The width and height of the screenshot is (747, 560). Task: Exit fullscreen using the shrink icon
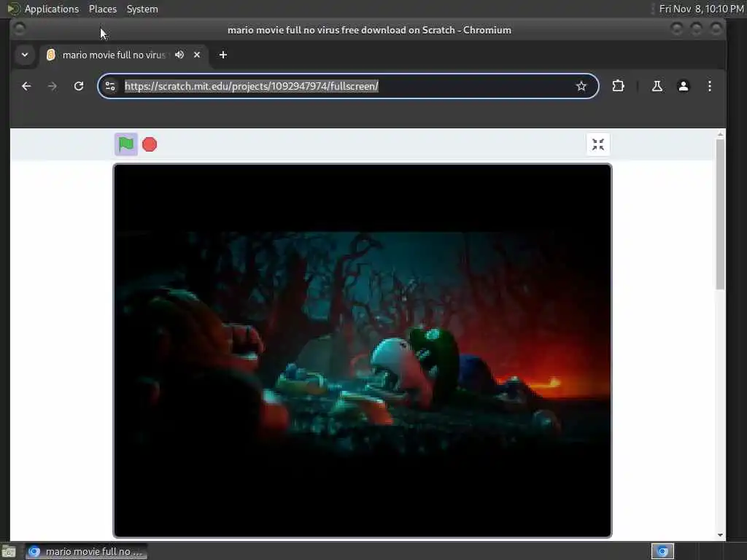pyautogui.click(x=598, y=144)
